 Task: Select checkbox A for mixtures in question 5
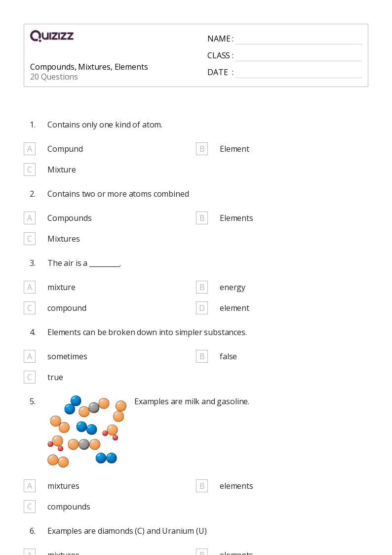30,486
